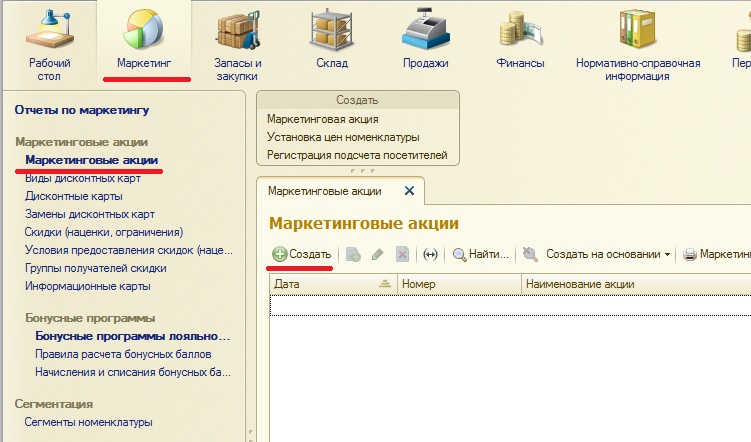Open the Финансы section with coins icon

520,32
